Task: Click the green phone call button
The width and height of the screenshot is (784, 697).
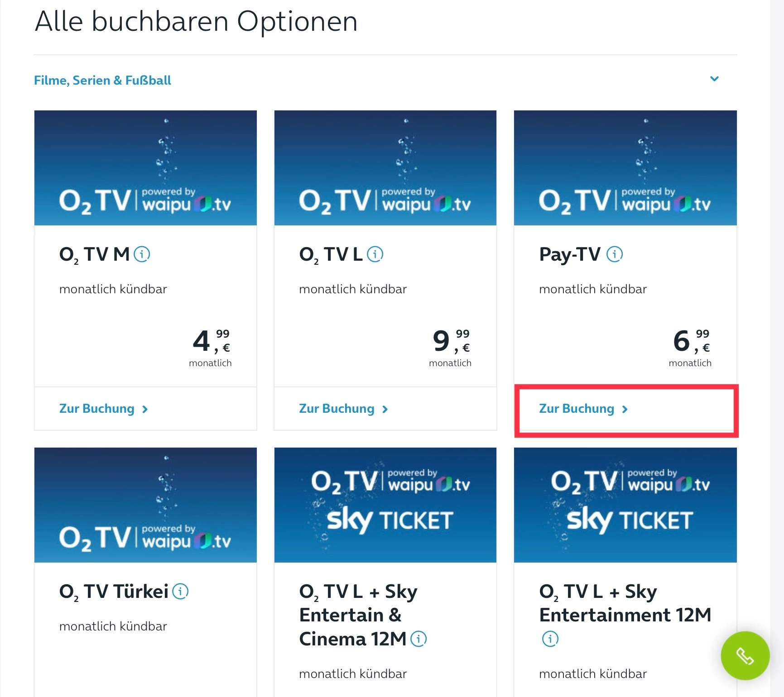Action: click(745, 655)
